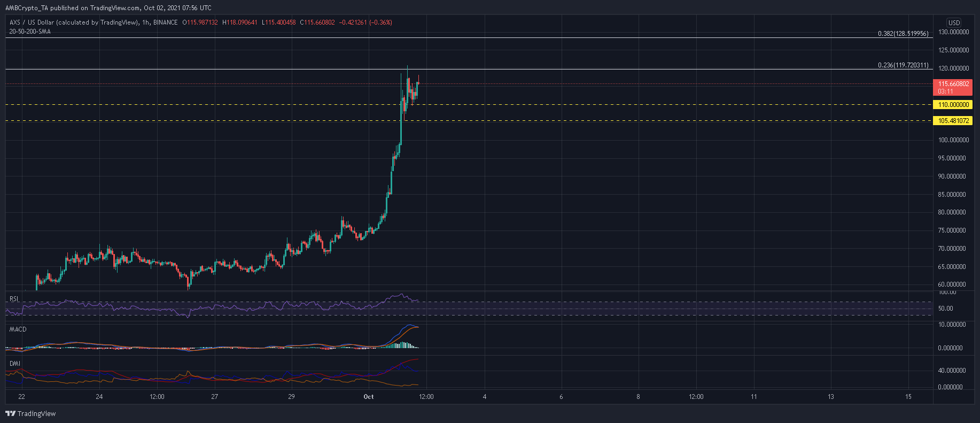
Task: Click the 13 date on time axis
Action: pos(831,397)
